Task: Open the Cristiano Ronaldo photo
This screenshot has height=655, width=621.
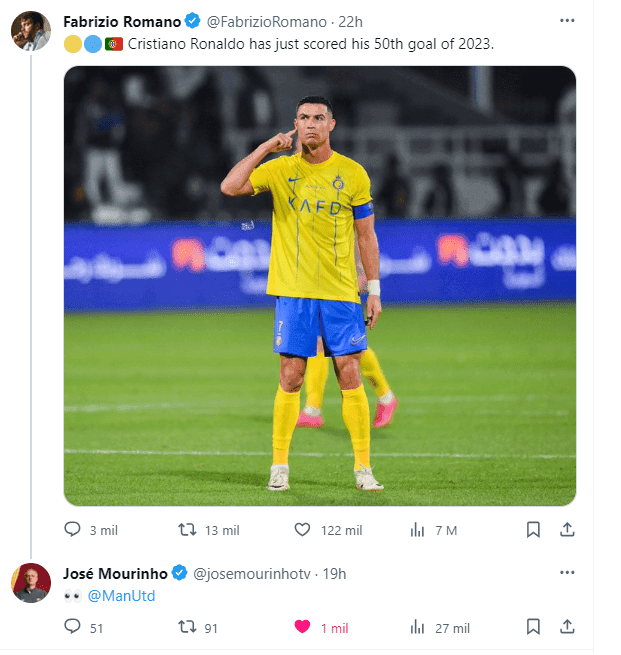Action: (319, 285)
